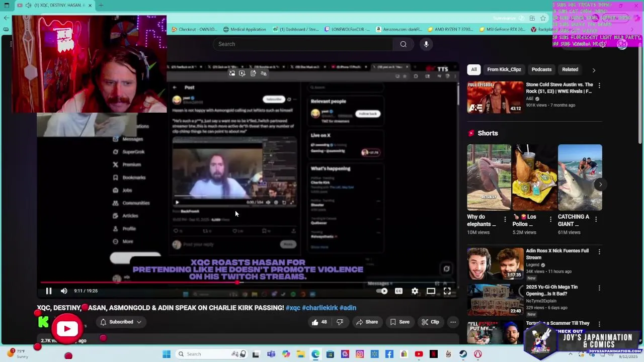Mute the tab via the speaker icon
The height and width of the screenshot is (362, 644).
(28, 5)
